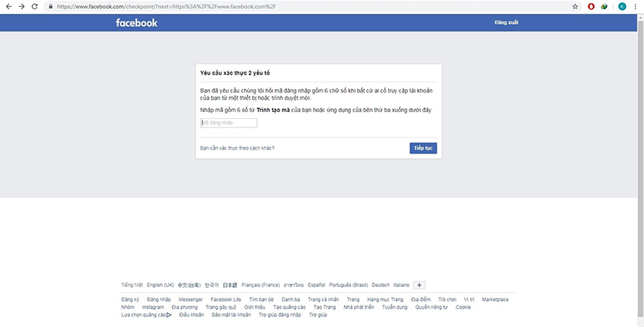Switch language to Deutsch

click(381, 285)
